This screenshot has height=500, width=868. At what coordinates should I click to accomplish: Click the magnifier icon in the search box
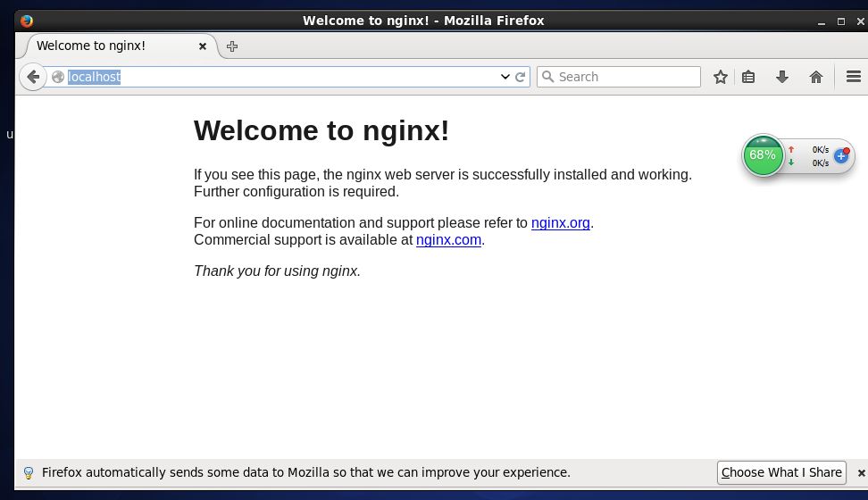[x=547, y=77]
